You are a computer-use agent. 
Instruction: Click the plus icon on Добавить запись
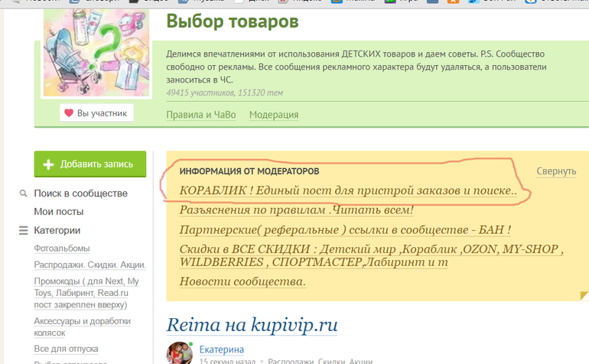click(48, 164)
